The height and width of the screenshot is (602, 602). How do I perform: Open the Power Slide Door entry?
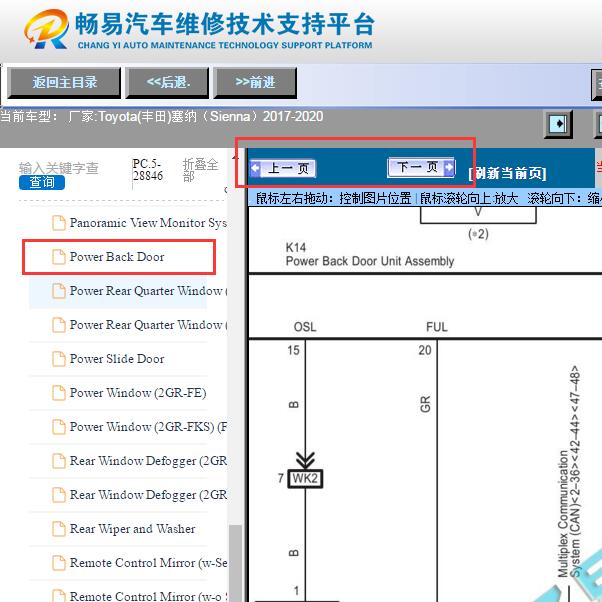pos(117,359)
